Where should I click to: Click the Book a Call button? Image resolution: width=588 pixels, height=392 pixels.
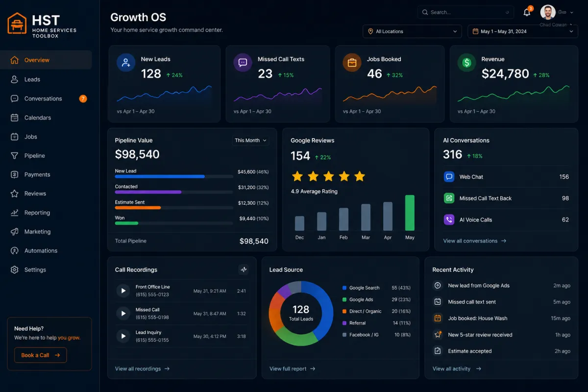tap(41, 355)
